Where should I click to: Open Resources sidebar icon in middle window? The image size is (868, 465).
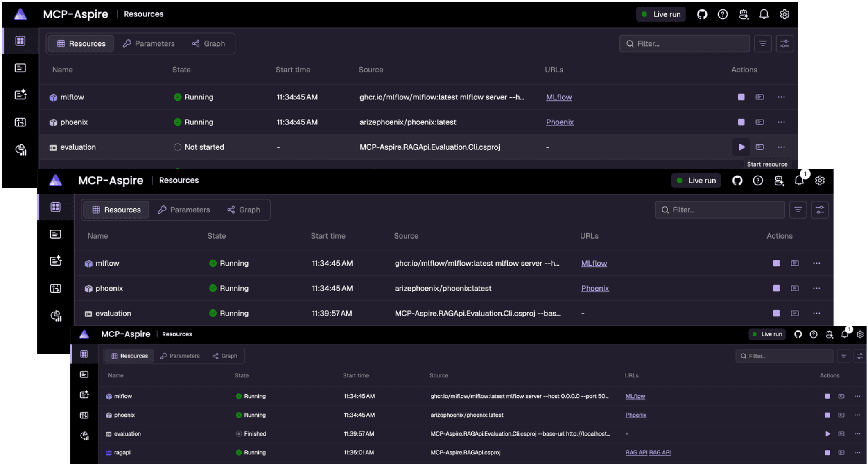click(x=56, y=207)
